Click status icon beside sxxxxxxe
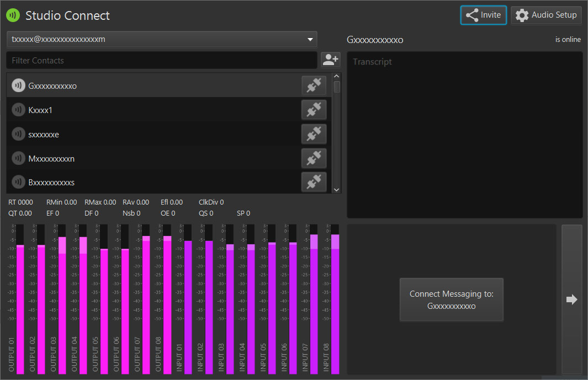Image resolution: width=588 pixels, height=380 pixels. pyautogui.click(x=18, y=134)
